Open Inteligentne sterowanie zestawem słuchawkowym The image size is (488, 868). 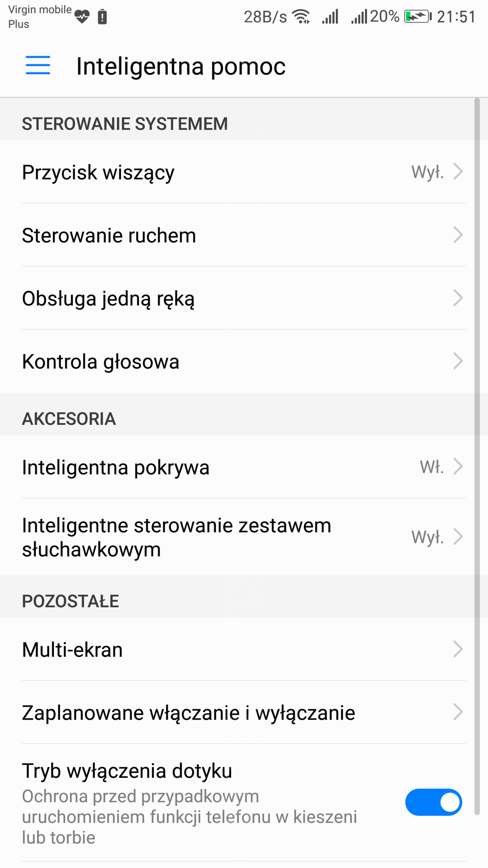pyautogui.click(x=176, y=537)
